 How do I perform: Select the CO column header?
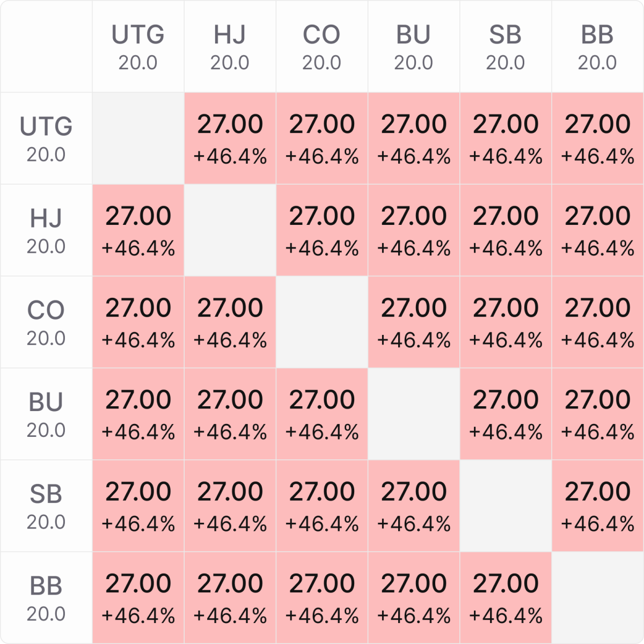[321, 46]
